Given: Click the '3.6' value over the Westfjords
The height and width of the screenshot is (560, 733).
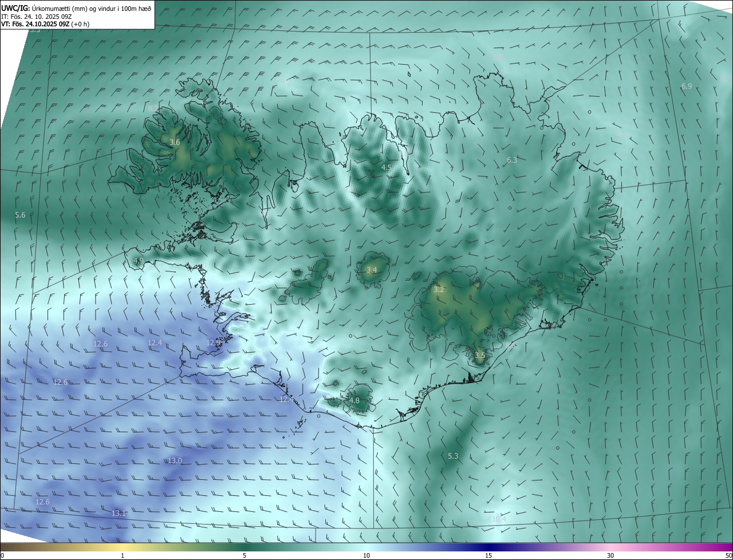Looking at the screenshot, I should [x=175, y=142].
